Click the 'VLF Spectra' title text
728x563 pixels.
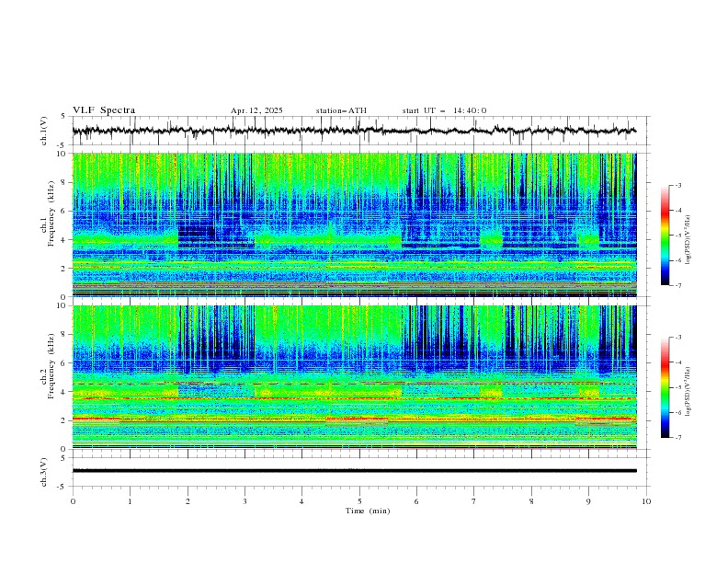pyautogui.click(x=104, y=110)
